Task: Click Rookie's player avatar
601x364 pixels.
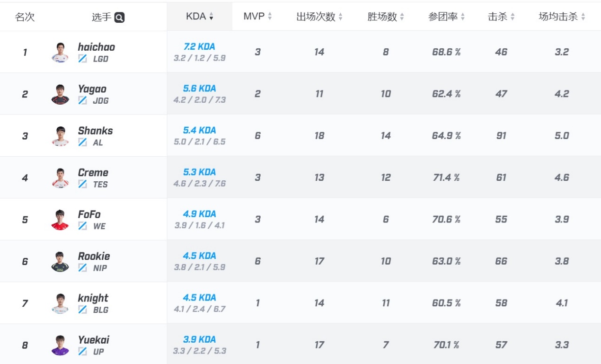Action: pyautogui.click(x=60, y=262)
